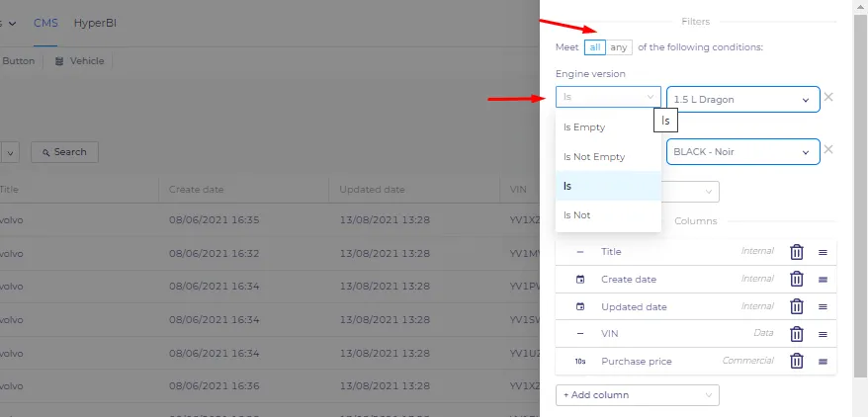
Task: Select the Title row in Columns list
Action: click(696, 252)
